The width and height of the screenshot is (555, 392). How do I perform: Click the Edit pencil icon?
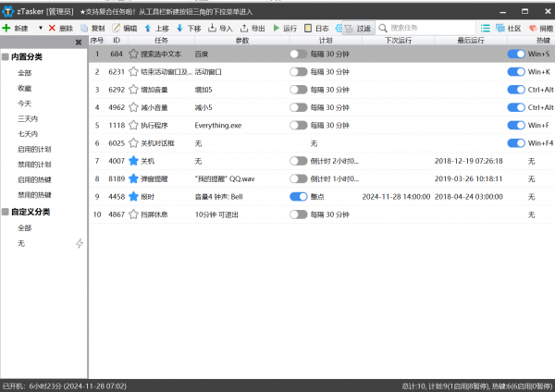click(117, 28)
